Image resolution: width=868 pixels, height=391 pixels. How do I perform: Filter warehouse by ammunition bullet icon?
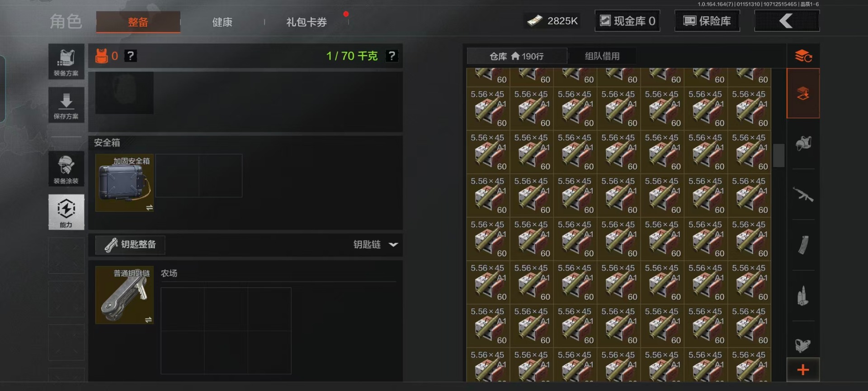[803, 296]
